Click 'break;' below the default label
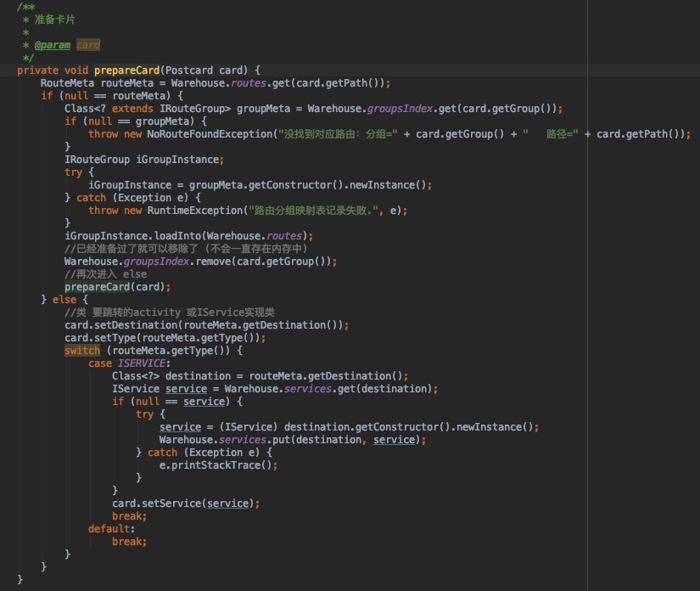Screen dimensions: 700x591 130,542
